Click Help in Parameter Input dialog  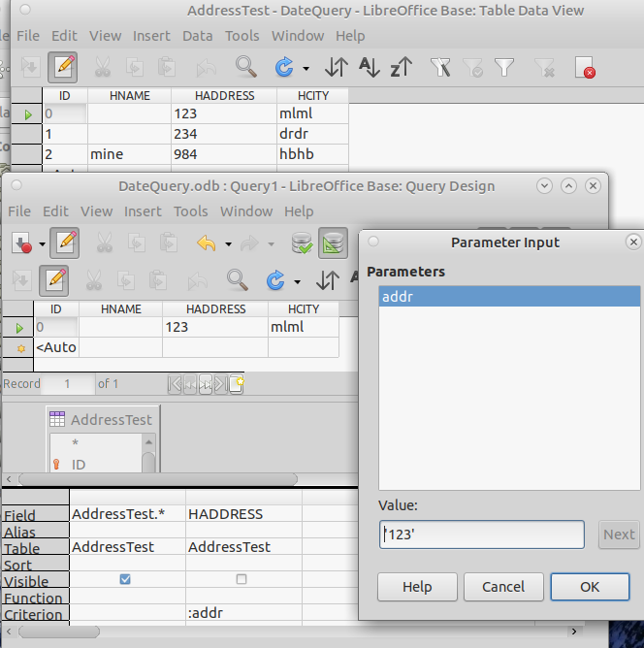(417, 587)
